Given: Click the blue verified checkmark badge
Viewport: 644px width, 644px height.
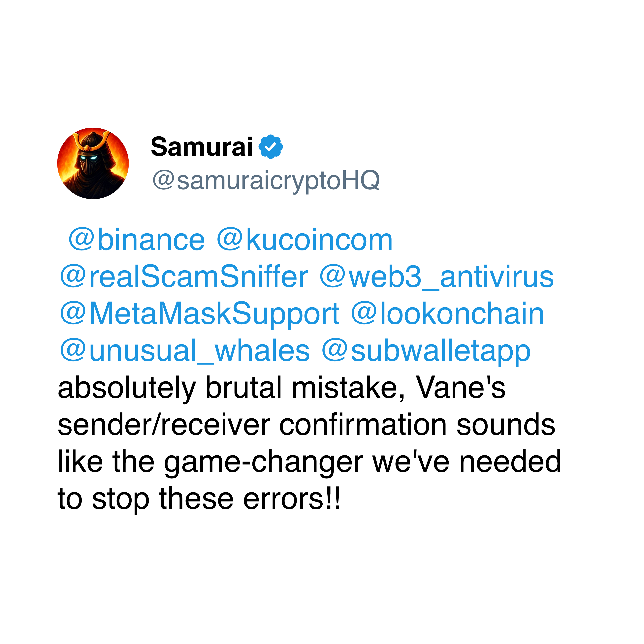Looking at the screenshot, I should (271, 147).
